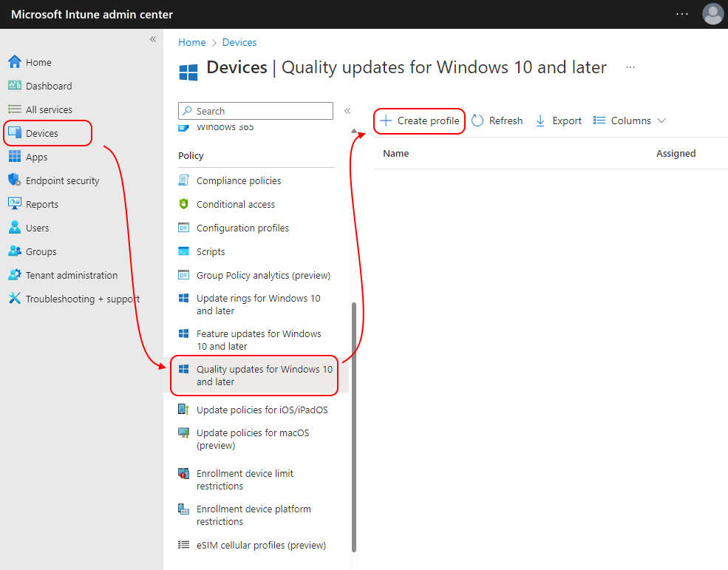Open the account avatar menu
Viewport: 728px width, 570px height.
[712, 13]
